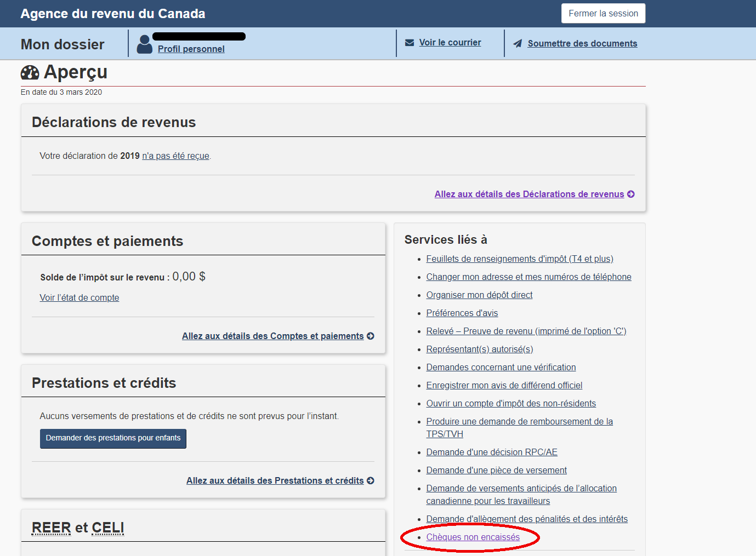
Task: Click Services liés à heading
Action: 446,240
